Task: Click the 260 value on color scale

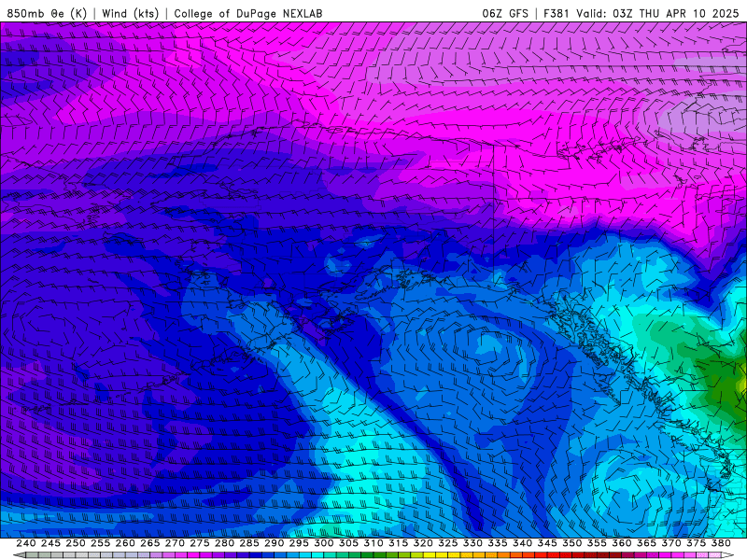Action: tap(125, 543)
